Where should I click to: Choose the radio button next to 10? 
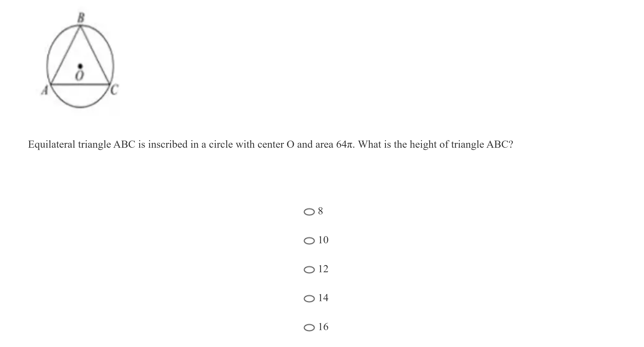click(x=309, y=241)
